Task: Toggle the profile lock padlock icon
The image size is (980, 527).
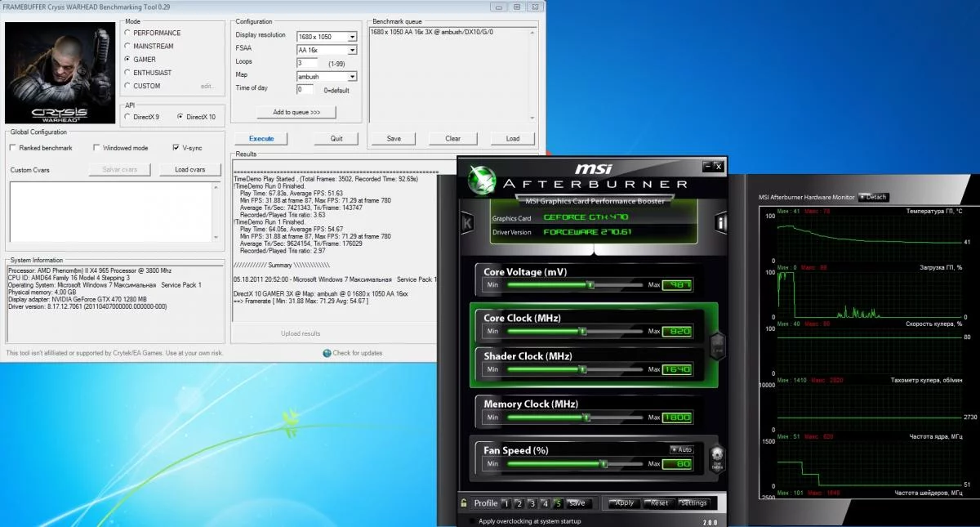Action: (464, 502)
